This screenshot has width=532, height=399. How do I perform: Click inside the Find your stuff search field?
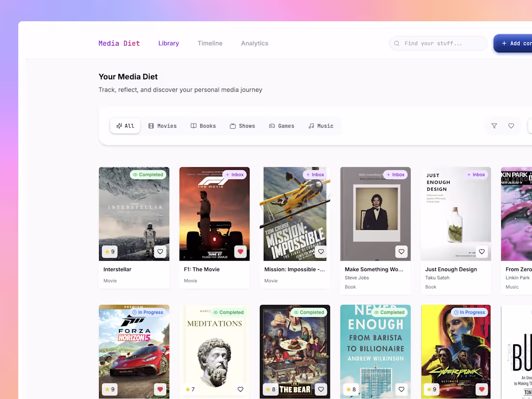435,43
